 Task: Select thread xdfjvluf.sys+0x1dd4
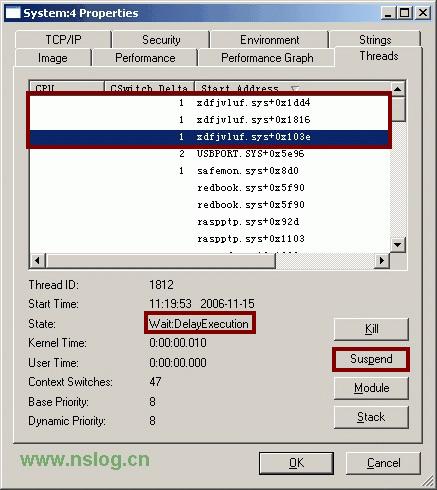209,102
